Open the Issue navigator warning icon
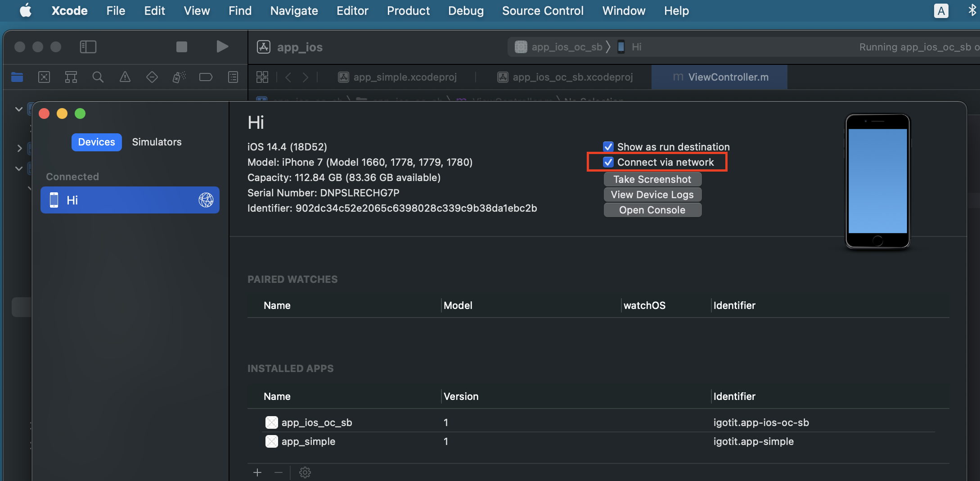Image resolution: width=980 pixels, height=481 pixels. point(125,77)
